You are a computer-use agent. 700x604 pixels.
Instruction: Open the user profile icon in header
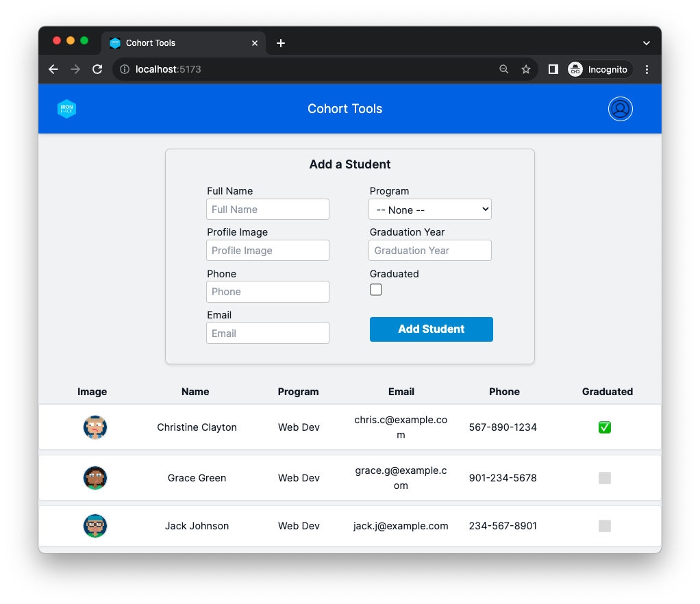(x=620, y=109)
